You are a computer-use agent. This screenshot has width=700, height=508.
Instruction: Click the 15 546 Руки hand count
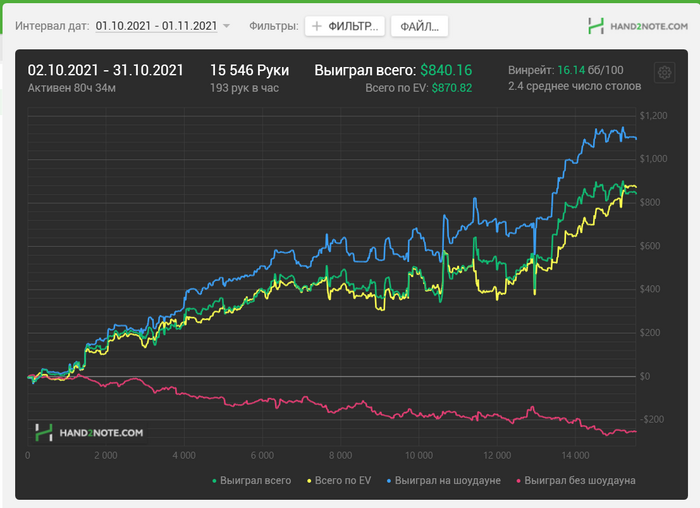[250, 70]
